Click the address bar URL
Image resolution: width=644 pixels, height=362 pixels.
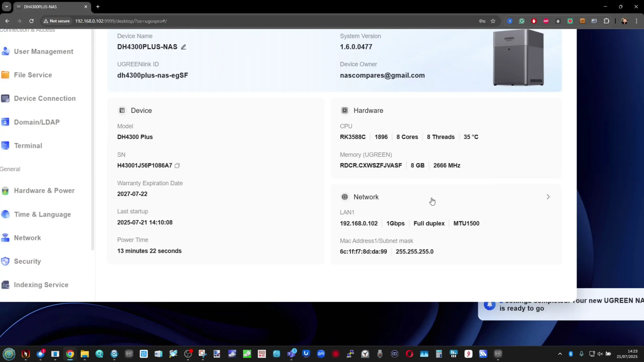click(x=121, y=21)
